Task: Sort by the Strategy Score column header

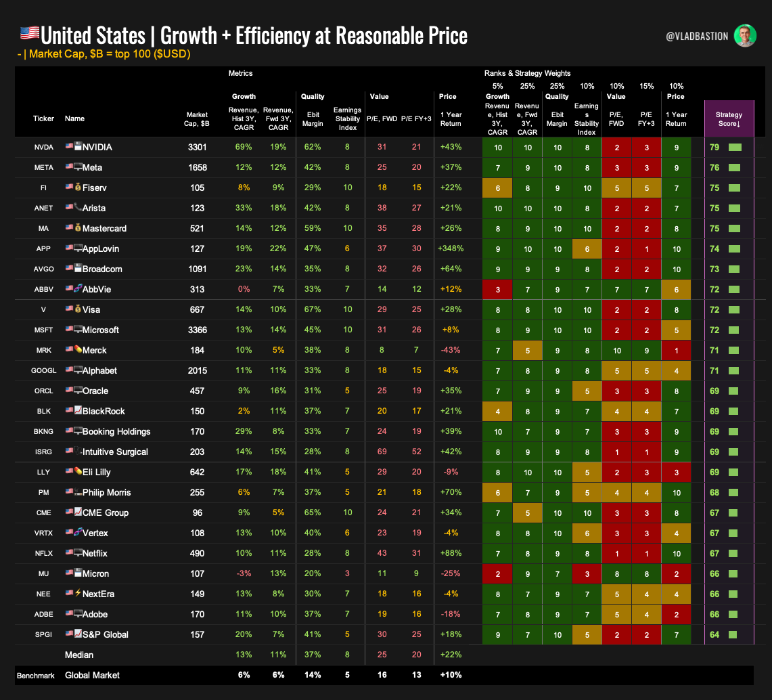Action: point(729,118)
